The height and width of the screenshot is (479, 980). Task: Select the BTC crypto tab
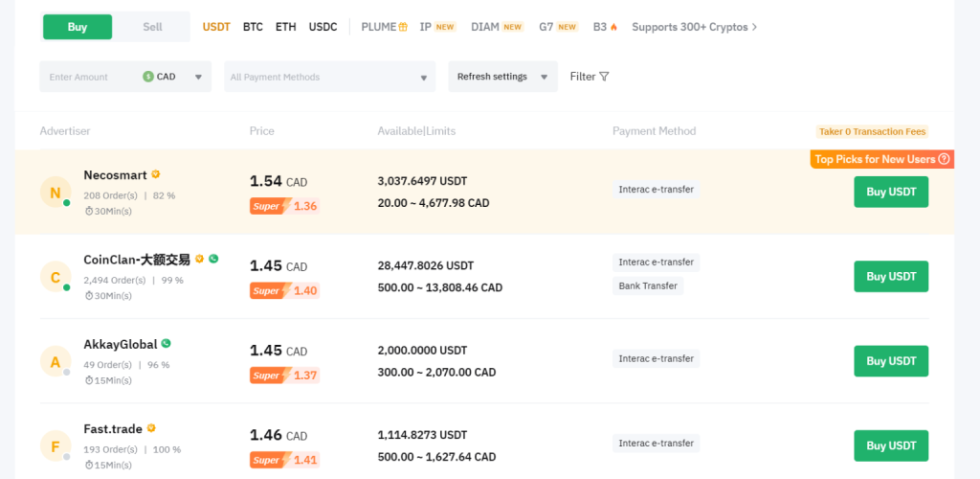[x=253, y=27]
